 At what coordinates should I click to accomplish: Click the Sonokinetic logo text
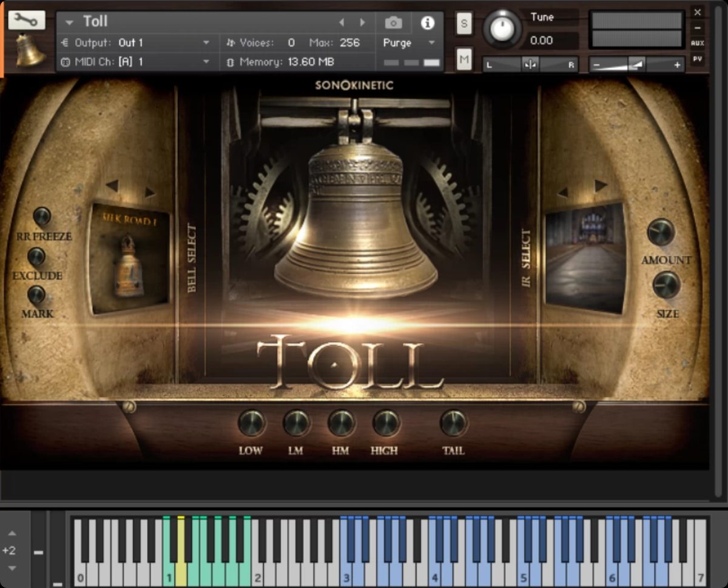354,85
